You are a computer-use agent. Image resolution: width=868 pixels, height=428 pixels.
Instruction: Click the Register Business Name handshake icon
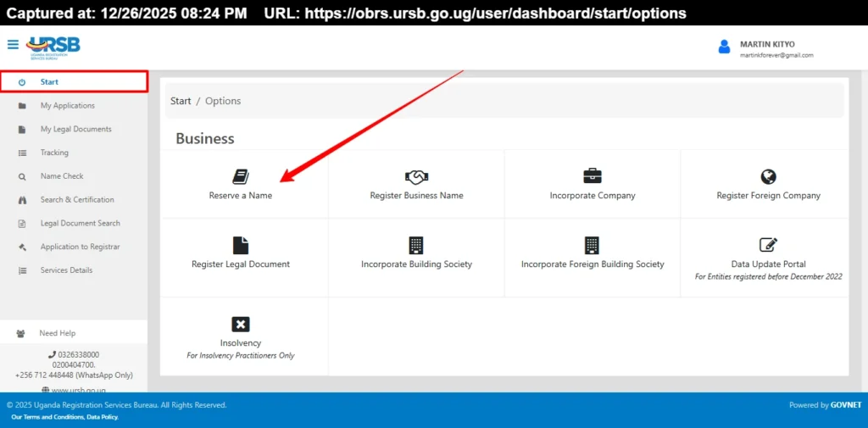416,176
